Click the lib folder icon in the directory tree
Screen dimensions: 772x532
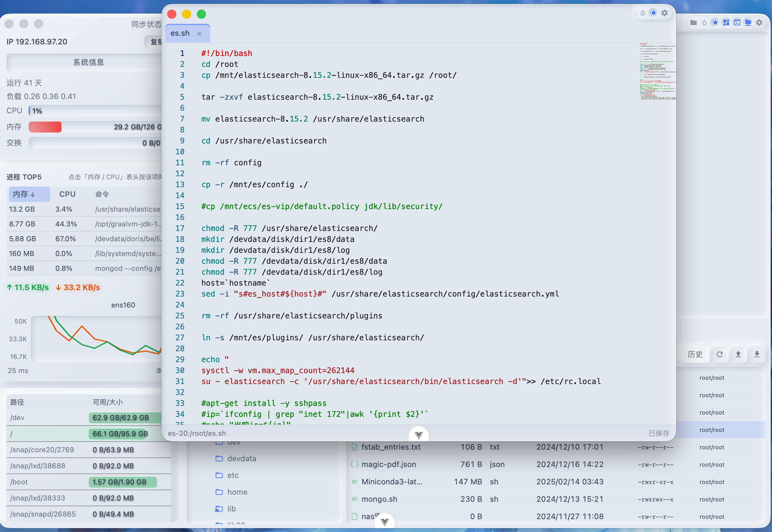coord(219,509)
